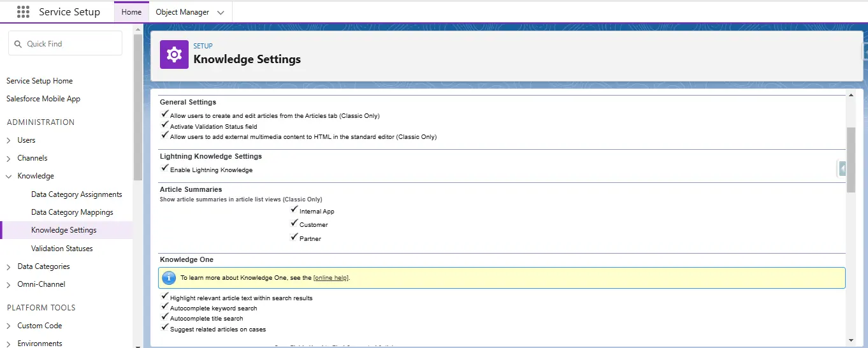Open the online help link

[331, 278]
